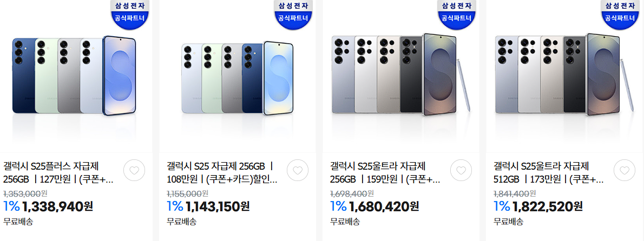Image resolution: width=644 pixels, height=241 pixels.
Task: Select partner badge on S25 Ultra 512GB
Action: pyautogui.click(x=621, y=12)
